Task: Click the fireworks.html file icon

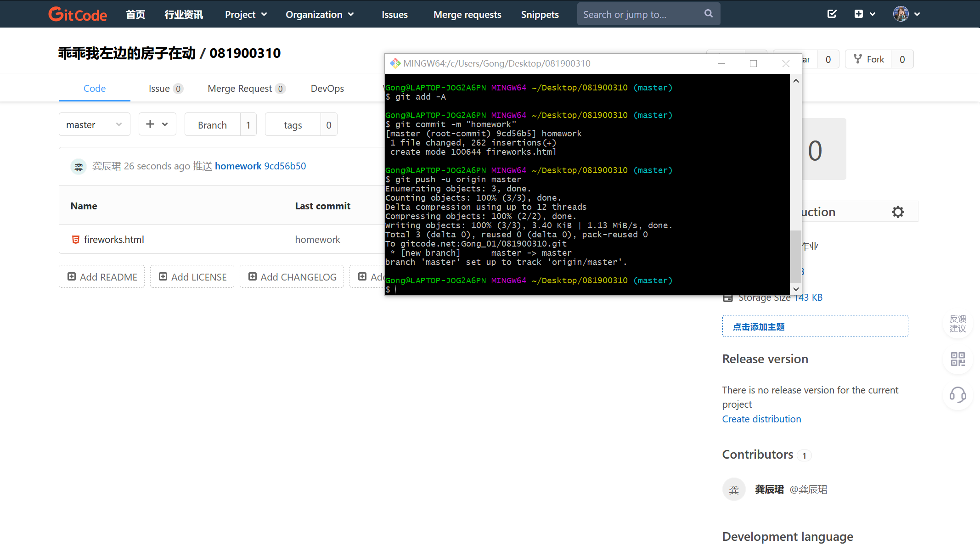Action: (x=76, y=239)
